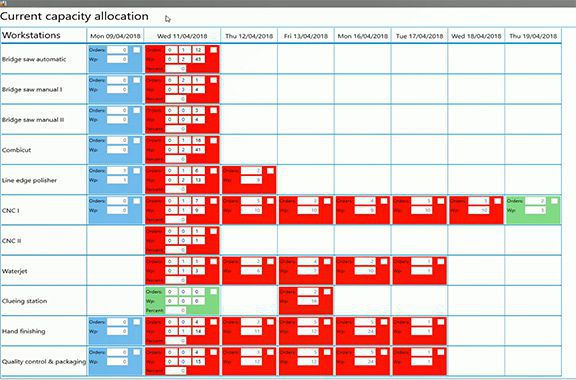Click Orders field in Waterjet Fri 13/04 cell

pyautogui.click(x=308, y=261)
